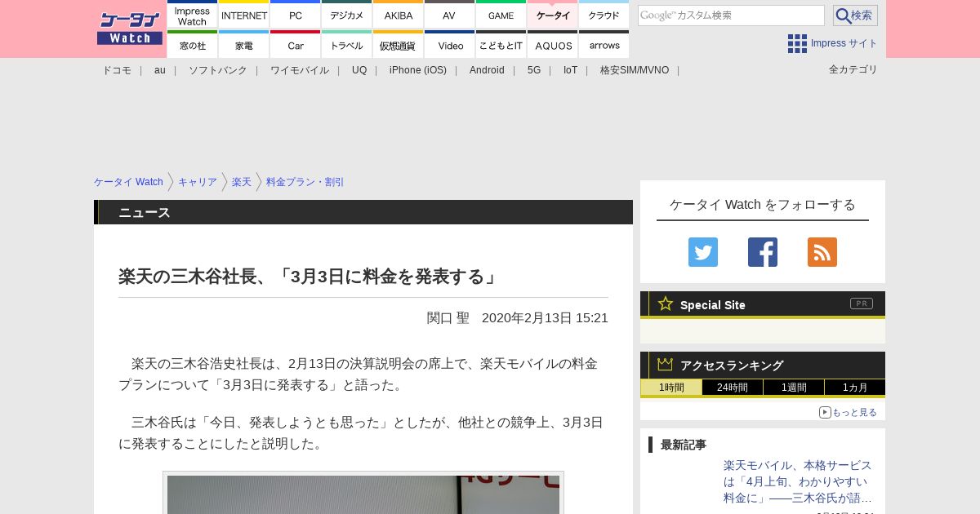Viewport: 980px width, 514px height.
Task: Go to INTERNET Watch tab
Action: (244, 15)
